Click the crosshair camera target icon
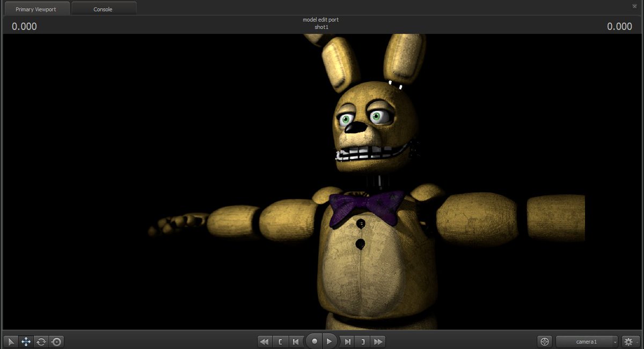This screenshot has height=349, width=644. coord(545,341)
